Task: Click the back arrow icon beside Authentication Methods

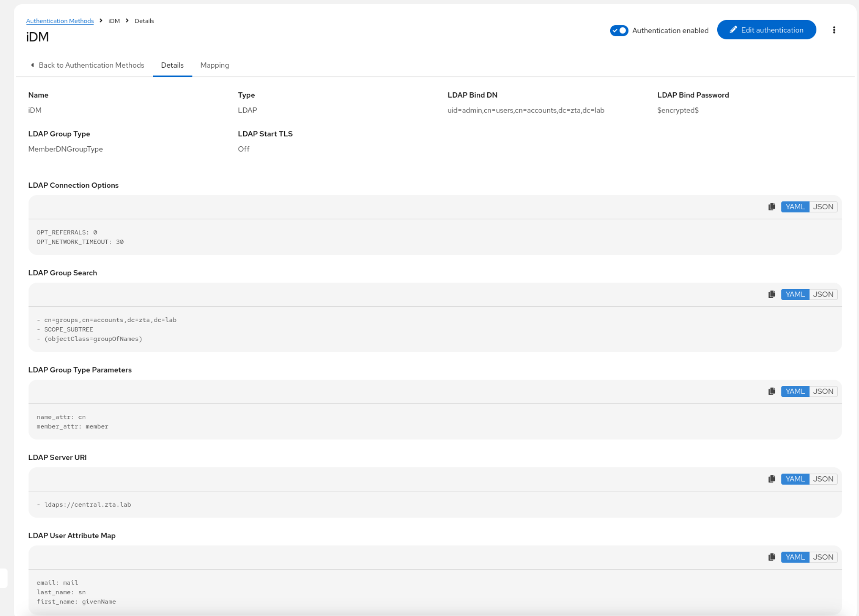Action: coord(33,65)
